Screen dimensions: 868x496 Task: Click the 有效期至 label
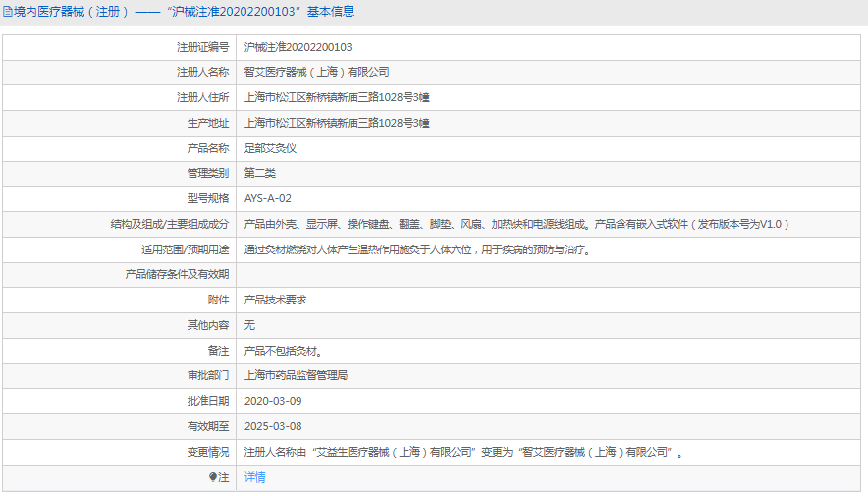click(207, 426)
